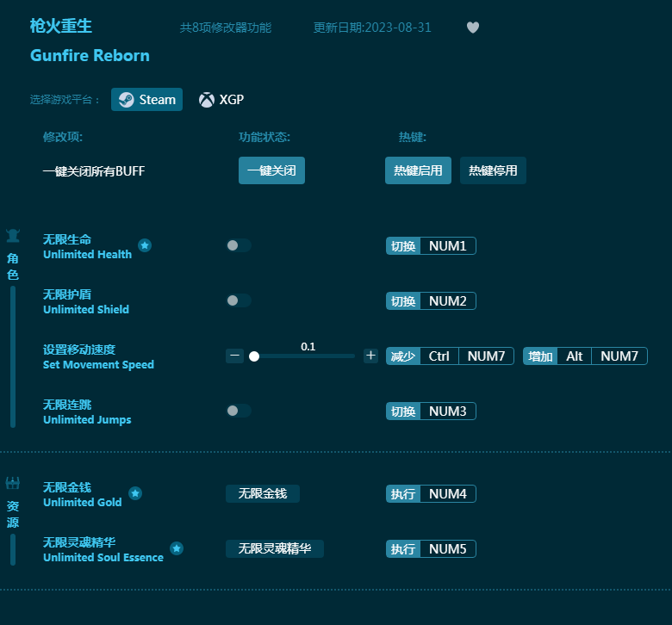Click the movement speed slider handle
The image size is (672, 625).
coord(254,356)
